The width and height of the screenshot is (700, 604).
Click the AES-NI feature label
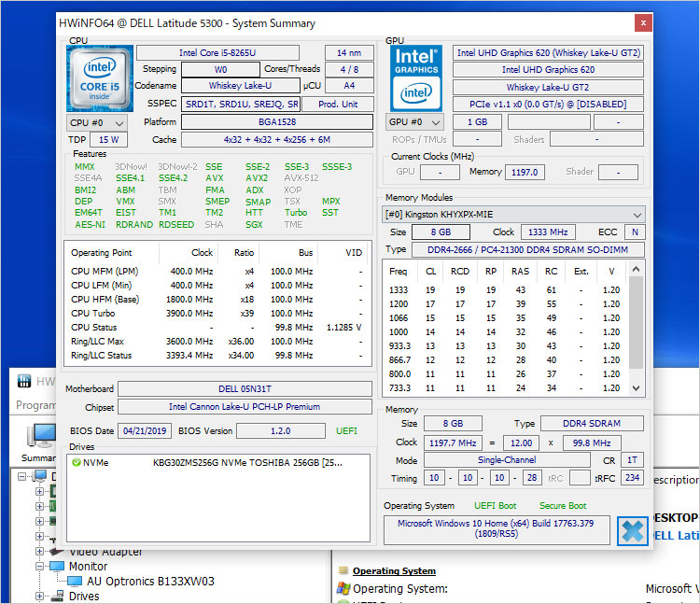(91, 225)
